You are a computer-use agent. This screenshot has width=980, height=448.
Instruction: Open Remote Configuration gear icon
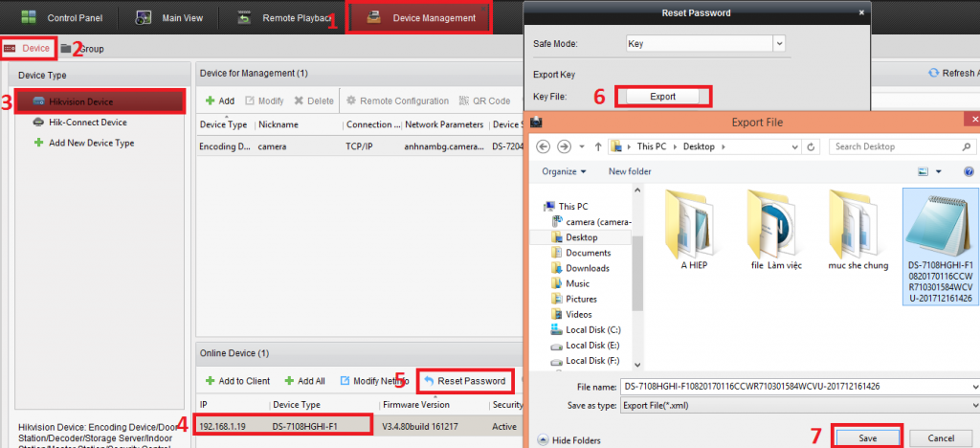351,101
